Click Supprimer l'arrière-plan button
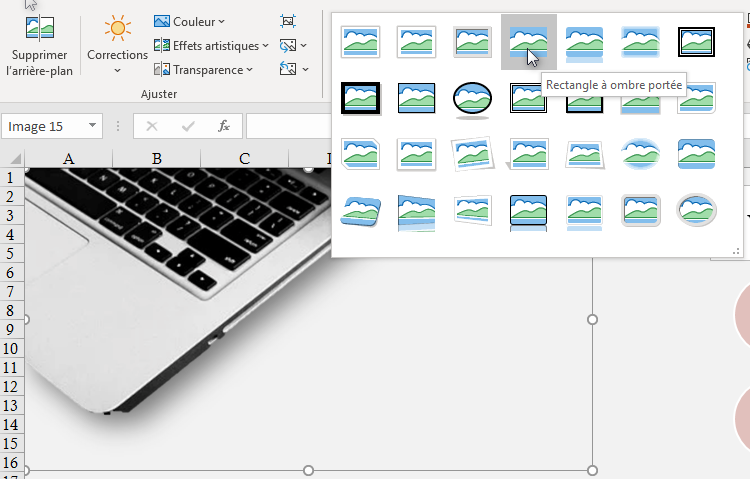Image resolution: width=750 pixels, height=479 pixels. 39,46
